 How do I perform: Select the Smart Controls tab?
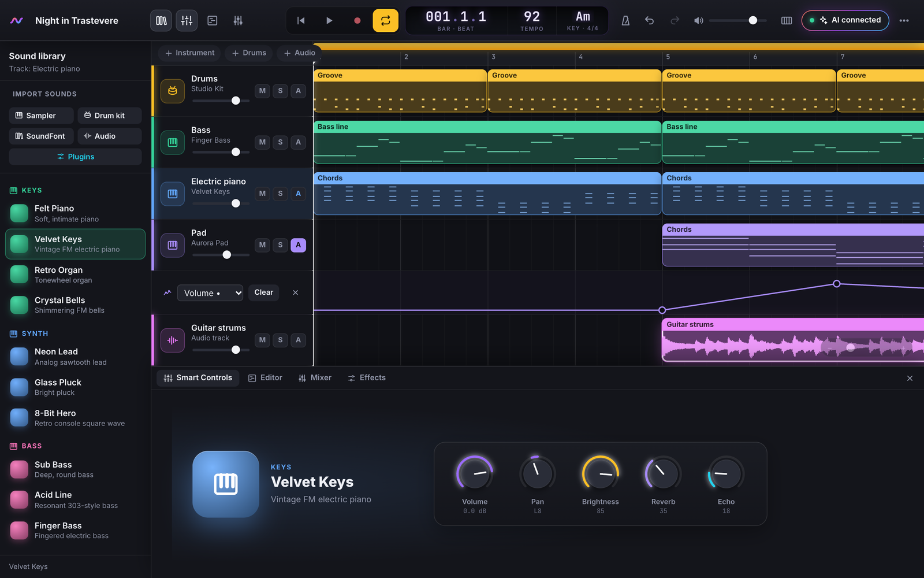(198, 378)
